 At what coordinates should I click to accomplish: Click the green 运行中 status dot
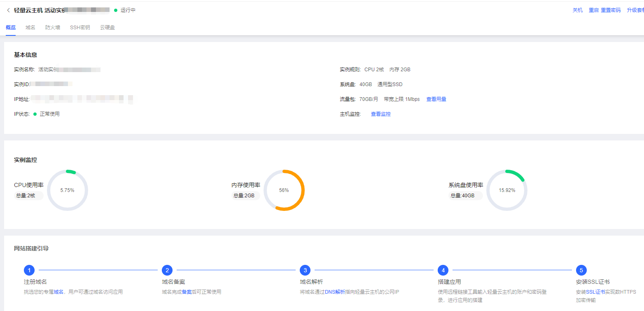click(116, 10)
